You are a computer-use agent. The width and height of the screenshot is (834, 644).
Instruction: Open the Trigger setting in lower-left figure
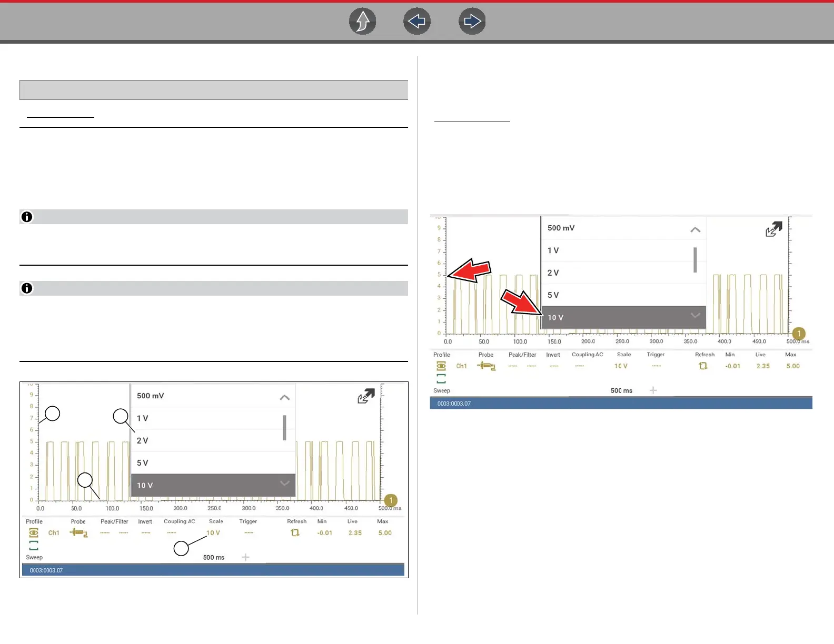coord(249,533)
